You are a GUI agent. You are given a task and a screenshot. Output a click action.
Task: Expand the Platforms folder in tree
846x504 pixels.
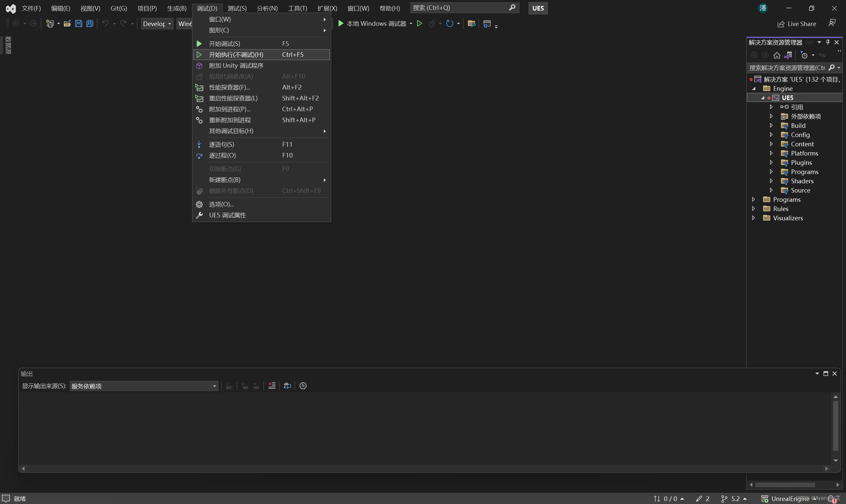point(771,153)
